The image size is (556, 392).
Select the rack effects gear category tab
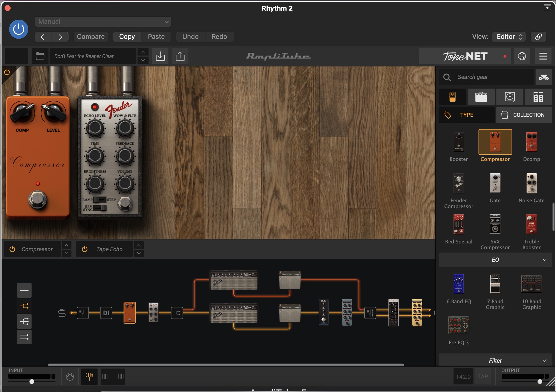click(x=538, y=97)
